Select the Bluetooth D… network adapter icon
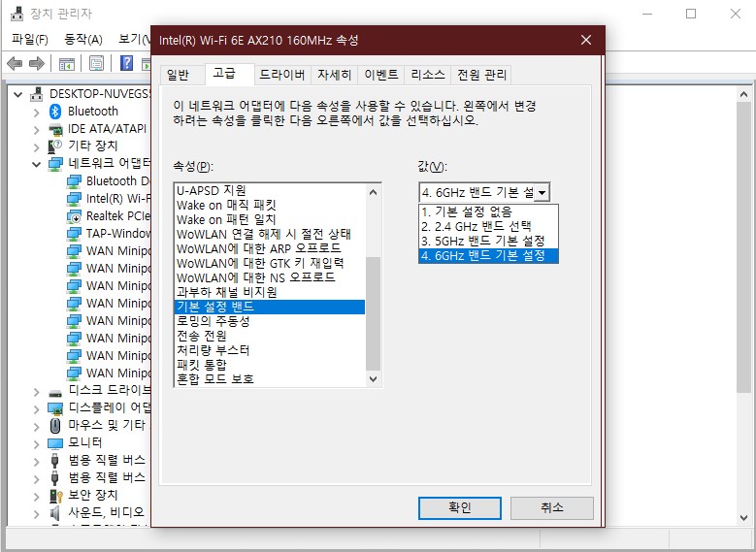 (x=74, y=181)
